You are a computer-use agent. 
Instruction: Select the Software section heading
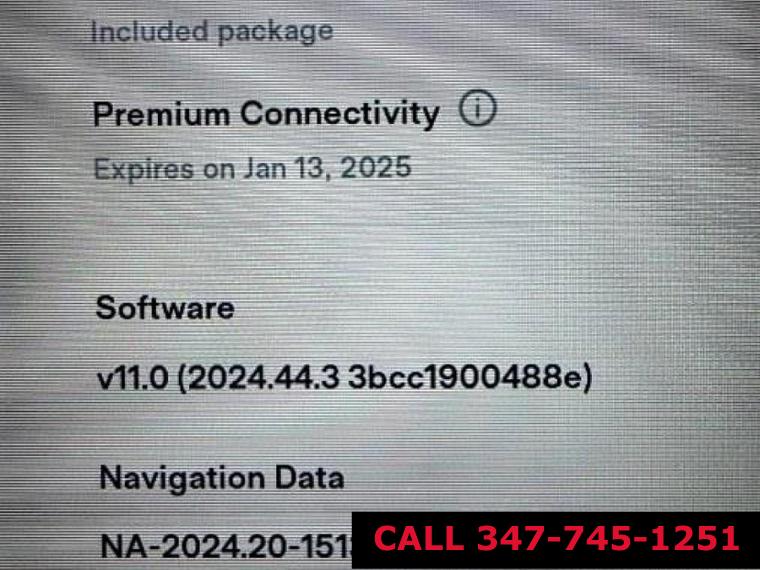[x=165, y=308]
